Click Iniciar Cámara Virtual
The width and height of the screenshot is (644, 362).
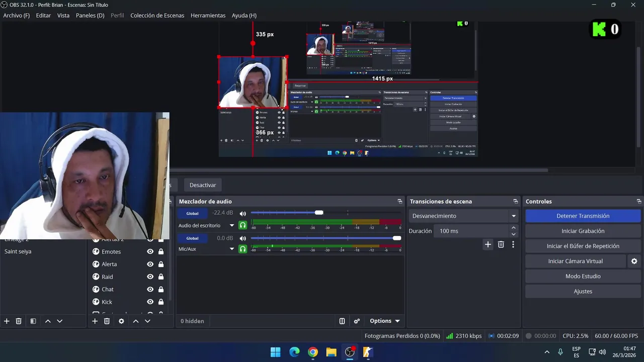pyautogui.click(x=576, y=261)
